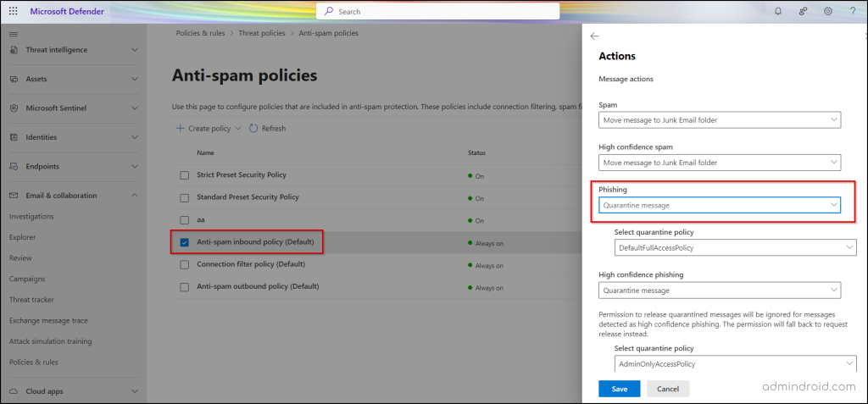Click the Threat intelligence icon in sidebar

[x=14, y=50]
